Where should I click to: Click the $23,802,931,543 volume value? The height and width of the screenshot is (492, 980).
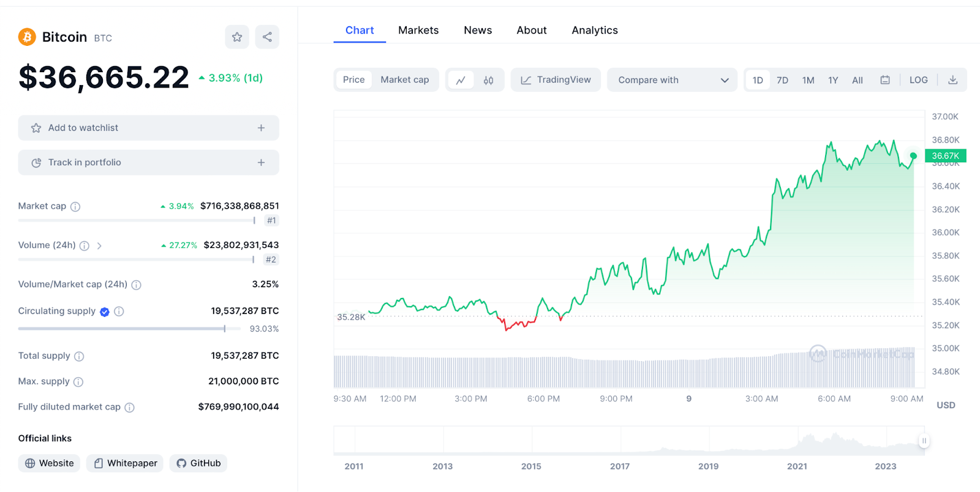(241, 245)
